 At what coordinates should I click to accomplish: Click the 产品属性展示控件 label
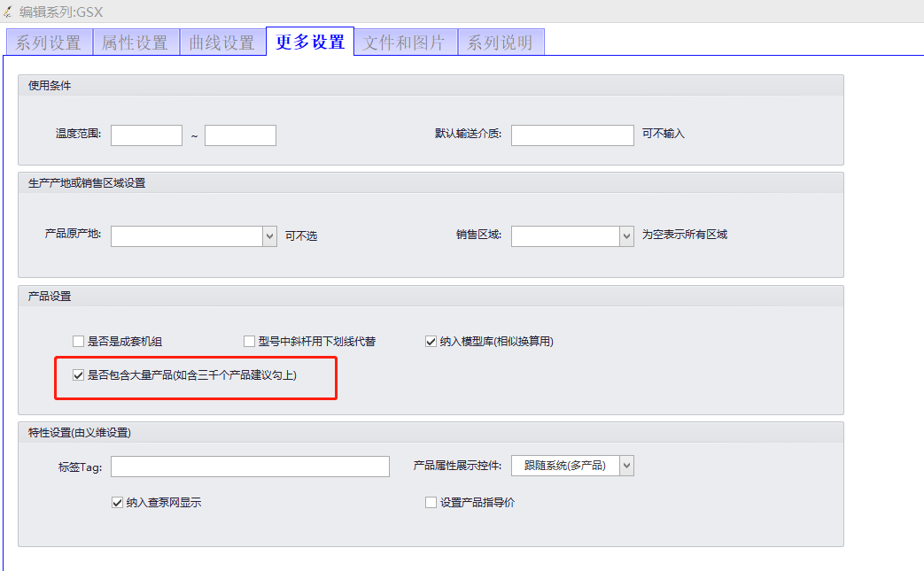pos(457,466)
